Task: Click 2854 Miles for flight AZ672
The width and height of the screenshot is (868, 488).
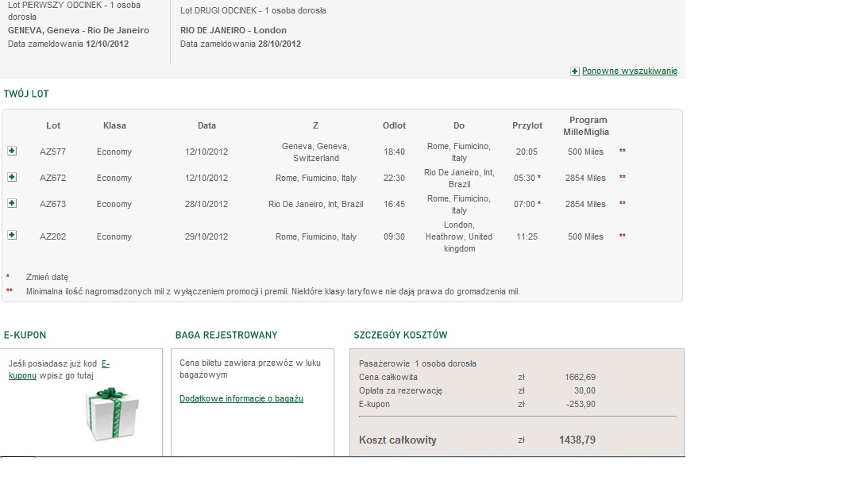Action: [585, 178]
